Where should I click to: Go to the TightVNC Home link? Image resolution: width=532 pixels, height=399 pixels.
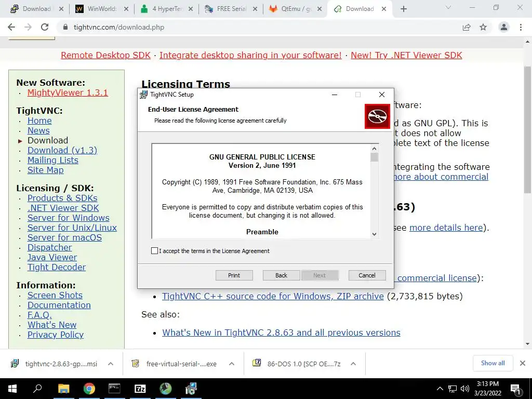coord(39,121)
